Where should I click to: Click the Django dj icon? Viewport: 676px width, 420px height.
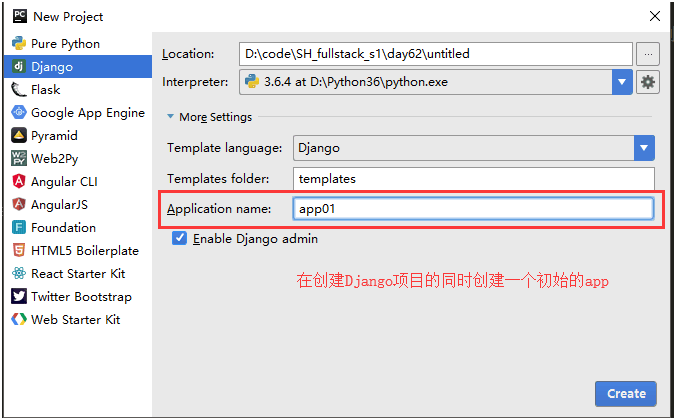pyautogui.click(x=19, y=66)
